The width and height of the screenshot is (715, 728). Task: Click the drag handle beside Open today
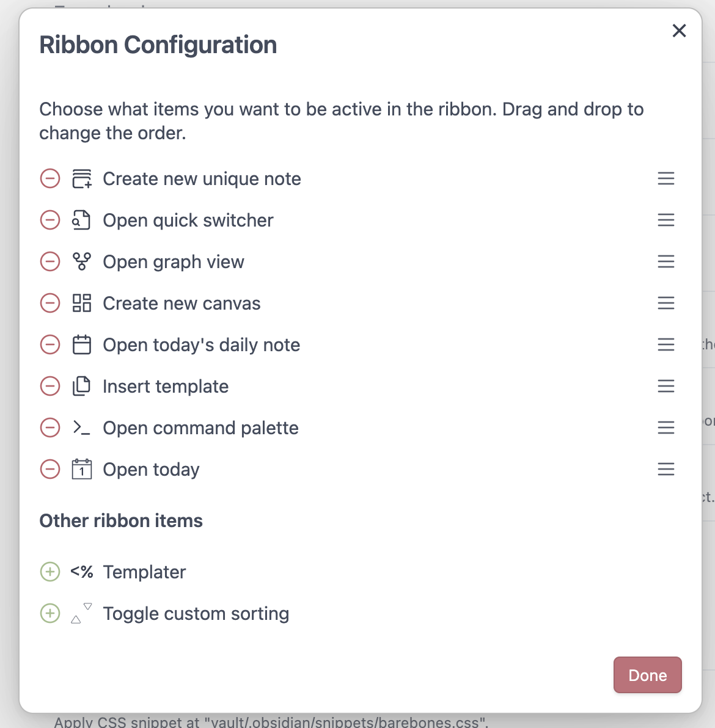click(666, 470)
